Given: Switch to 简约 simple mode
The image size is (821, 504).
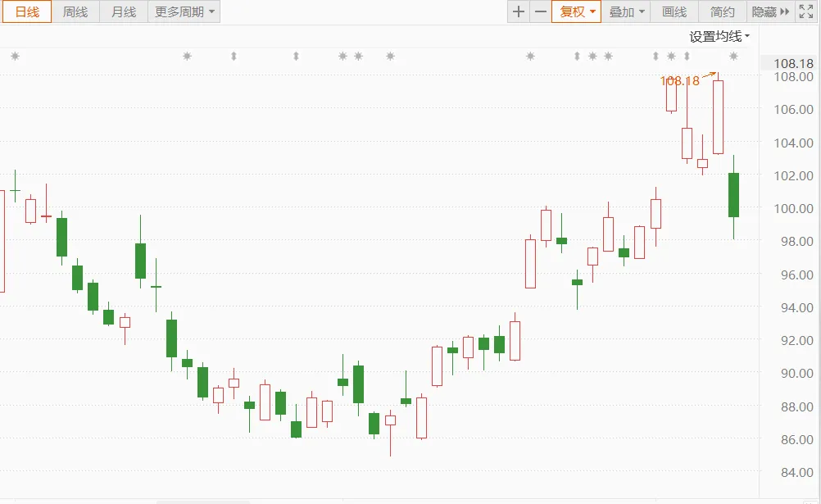Looking at the screenshot, I should tap(723, 11).
